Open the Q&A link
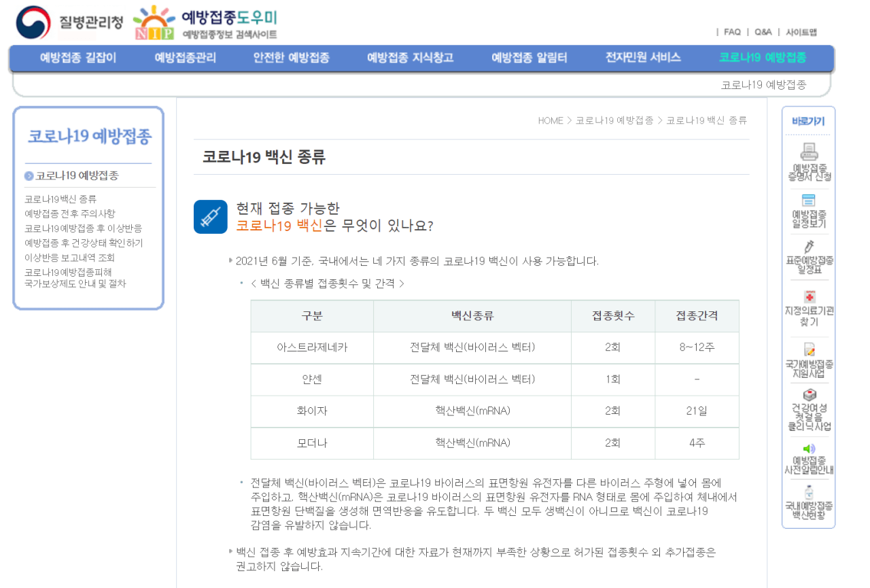Screen dimensions: 870x588 763,32
